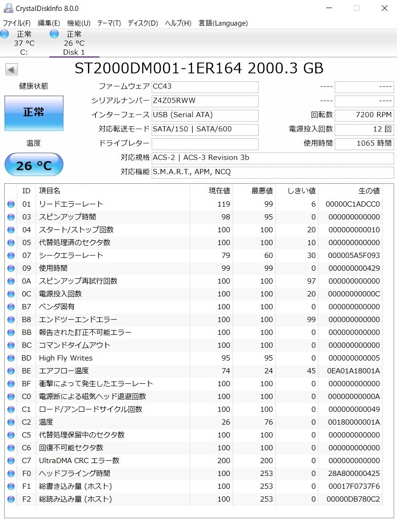The height and width of the screenshot is (532, 406).
Task: Click the 対応規格 field ACS-2 | ACS-3 Revision 3b
Action: [x=272, y=158]
